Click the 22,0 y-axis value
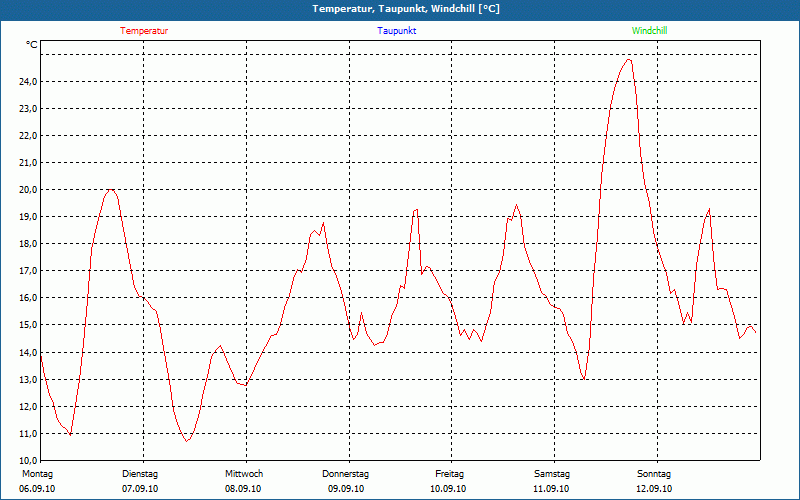This screenshot has height=500, width=800. (28, 136)
